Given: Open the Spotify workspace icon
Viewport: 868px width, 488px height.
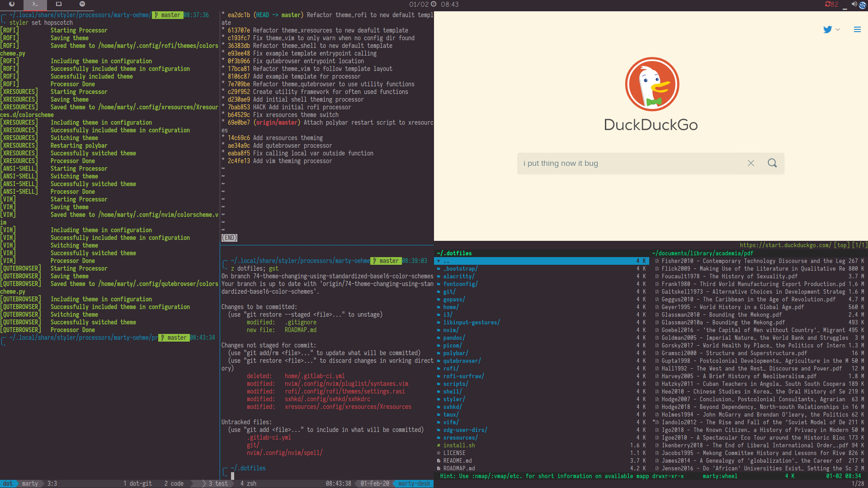Looking at the screenshot, I should pos(82,4).
